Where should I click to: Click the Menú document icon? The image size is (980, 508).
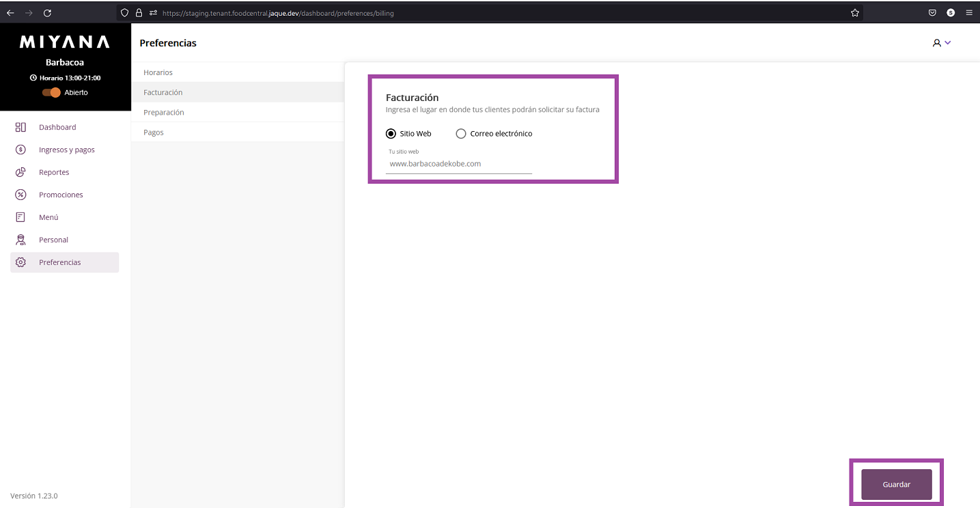20,217
